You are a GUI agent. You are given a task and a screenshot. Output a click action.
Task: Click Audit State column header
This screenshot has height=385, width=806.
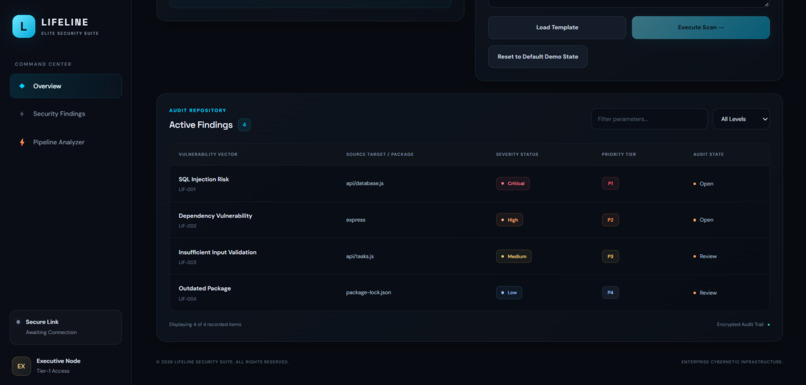tap(708, 154)
